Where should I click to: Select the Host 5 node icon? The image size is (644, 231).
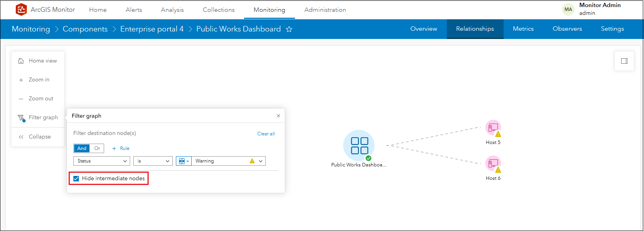(x=493, y=128)
